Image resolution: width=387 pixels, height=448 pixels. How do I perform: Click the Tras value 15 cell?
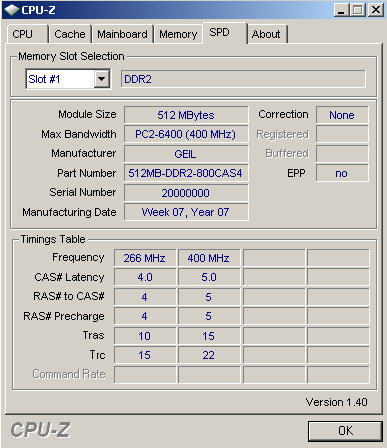209,336
